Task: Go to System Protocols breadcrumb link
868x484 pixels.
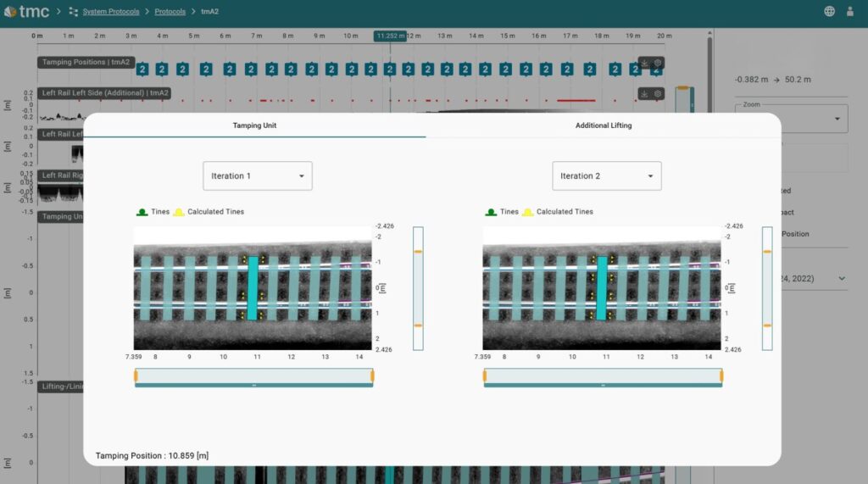Action: (111, 12)
